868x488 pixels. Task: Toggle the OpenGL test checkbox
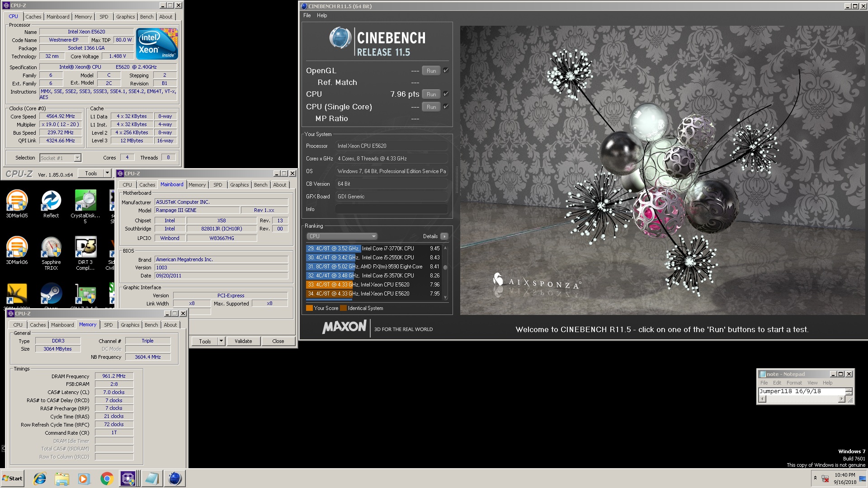point(446,70)
